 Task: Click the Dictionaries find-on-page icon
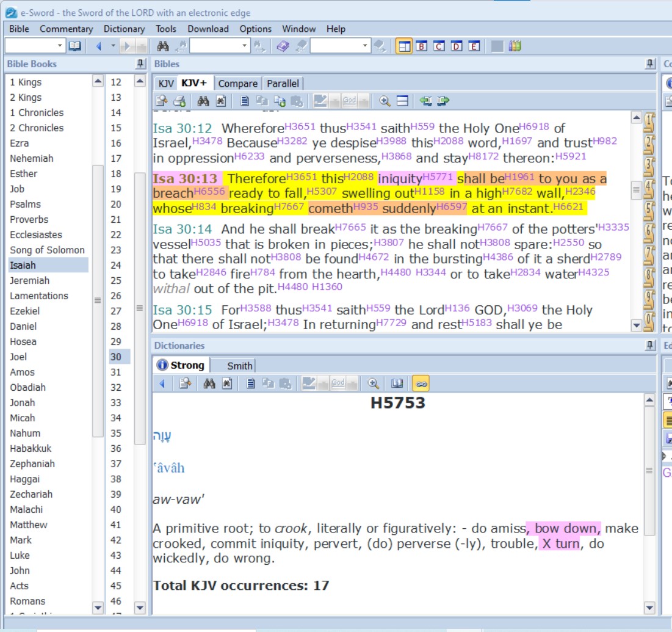pos(227,383)
